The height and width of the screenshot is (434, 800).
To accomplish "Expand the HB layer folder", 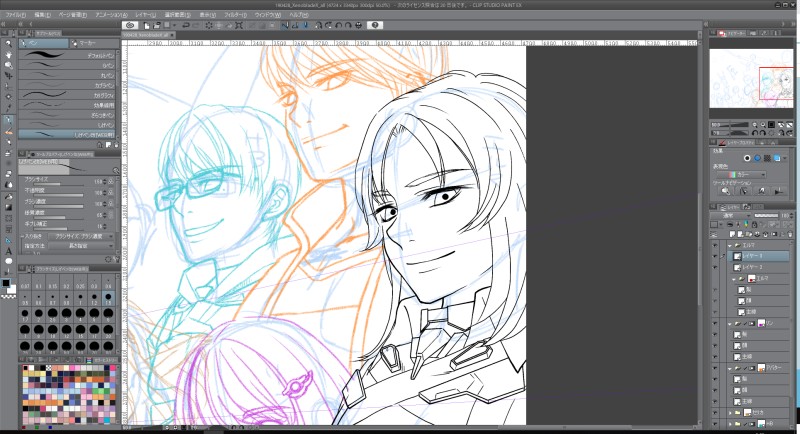I will (730, 423).
